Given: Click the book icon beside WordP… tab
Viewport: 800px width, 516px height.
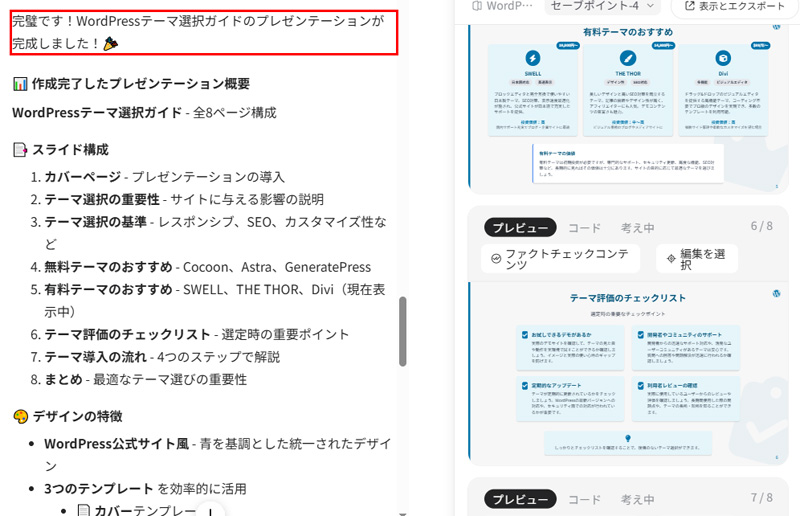Looking at the screenshot, I should tap(477, 6).
